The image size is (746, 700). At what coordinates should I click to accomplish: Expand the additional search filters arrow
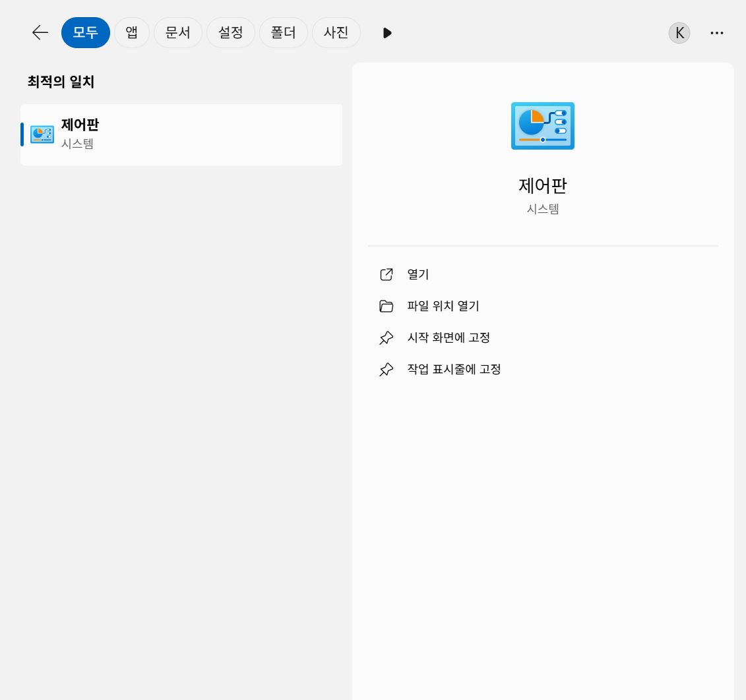(x=387, y=32)
